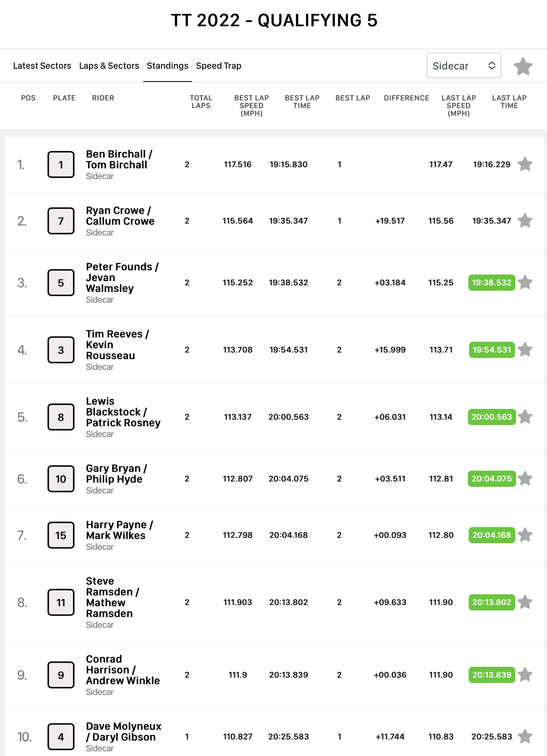Click green last lap time 20:04.075

[491, 479]
